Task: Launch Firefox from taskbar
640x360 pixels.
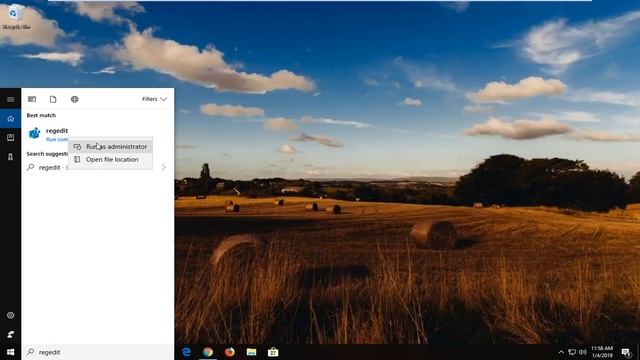Action: pos(230,352)
